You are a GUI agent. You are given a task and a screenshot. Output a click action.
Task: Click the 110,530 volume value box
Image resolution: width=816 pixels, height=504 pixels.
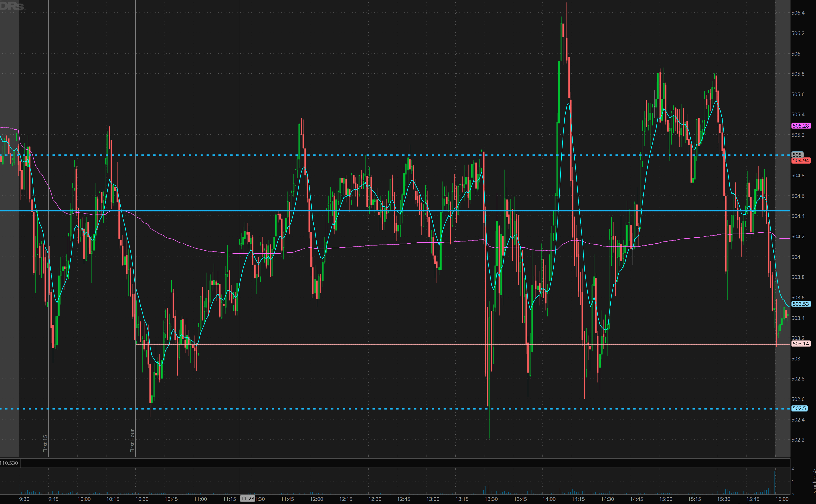[x=9, y=463]
